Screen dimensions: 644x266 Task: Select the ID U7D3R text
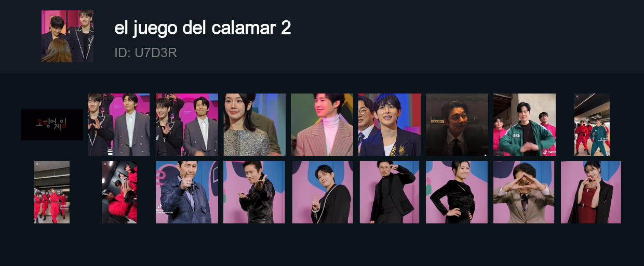(x=146, y=53)
